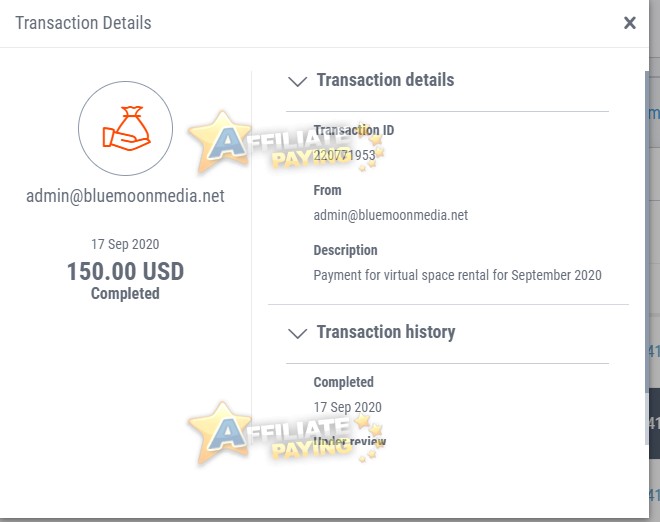Click the Under review history entry
The width and height of the screenshot is (660, 522).
349,441
